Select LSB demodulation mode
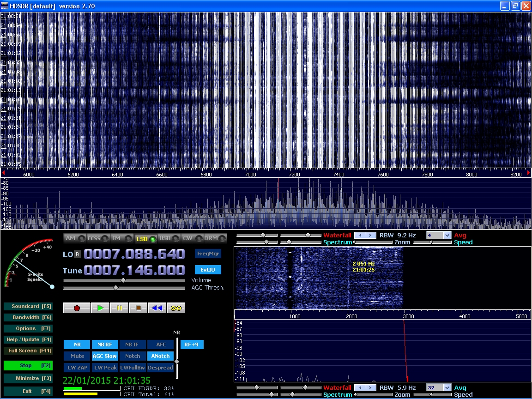532x399 pixels. (146, 238)
